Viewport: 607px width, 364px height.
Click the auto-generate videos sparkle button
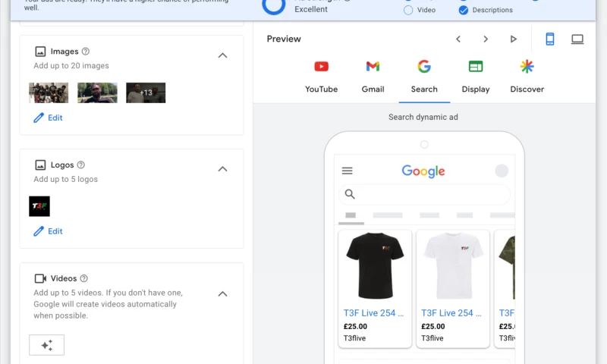(x=46, y=345)
